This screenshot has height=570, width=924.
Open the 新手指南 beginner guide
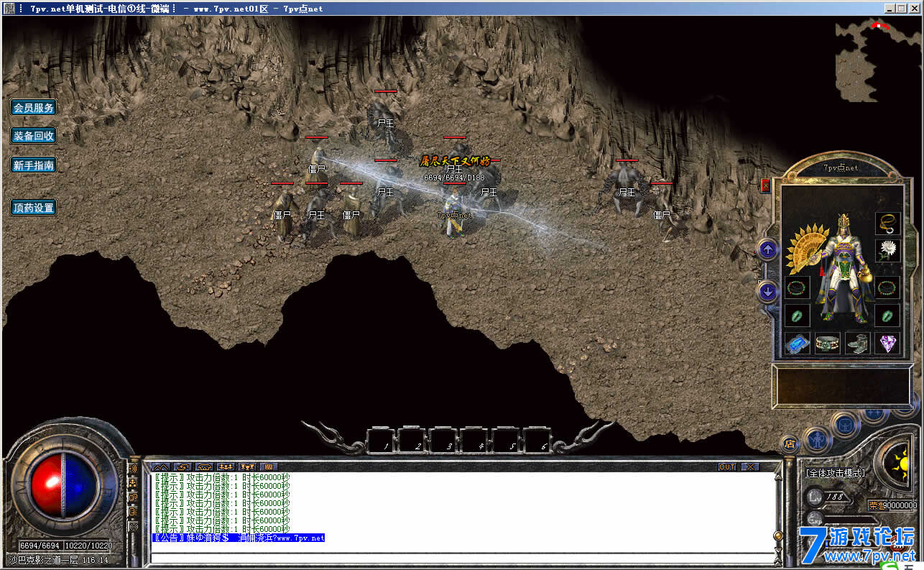[34, 165]
